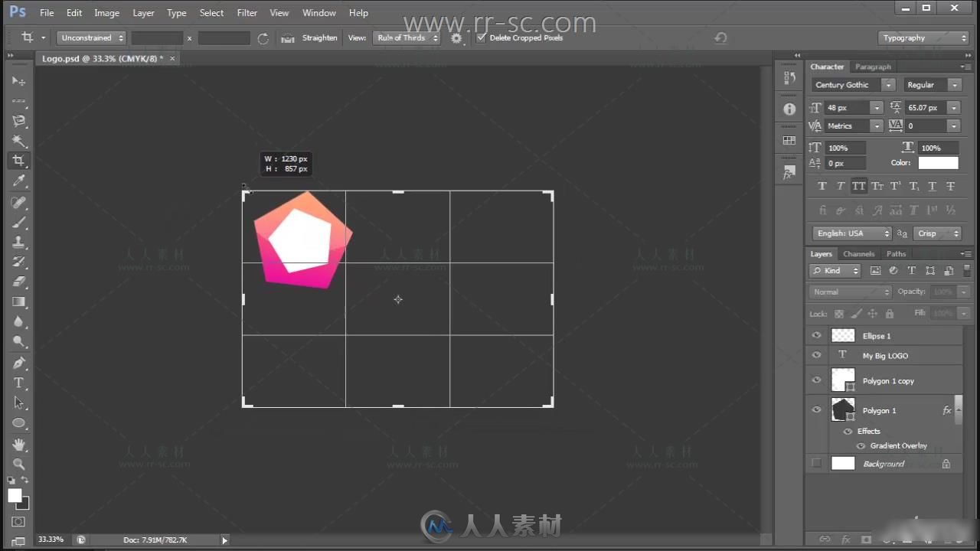This screenshot has width=980, height=551.
Task: Toggle All Caps text style
Action: click(859, 186)
